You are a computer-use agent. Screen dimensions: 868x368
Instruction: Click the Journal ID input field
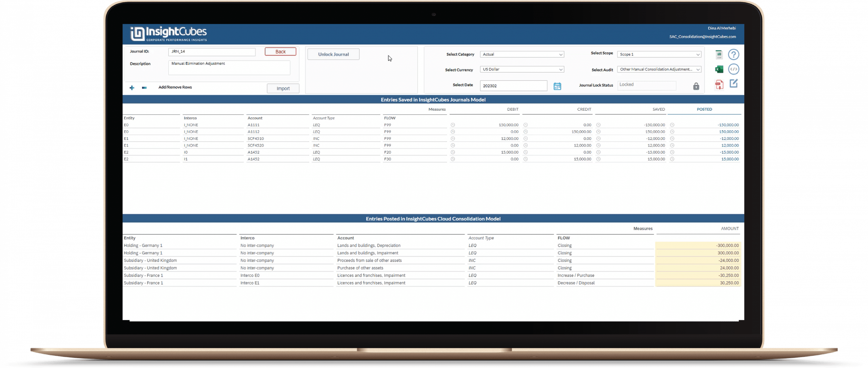212,52
